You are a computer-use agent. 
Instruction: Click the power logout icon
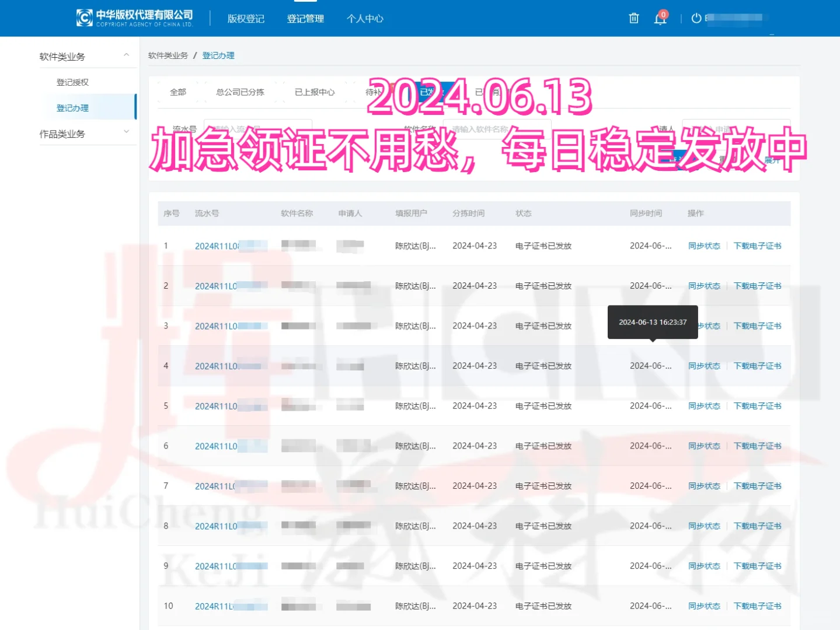point(696,18)
